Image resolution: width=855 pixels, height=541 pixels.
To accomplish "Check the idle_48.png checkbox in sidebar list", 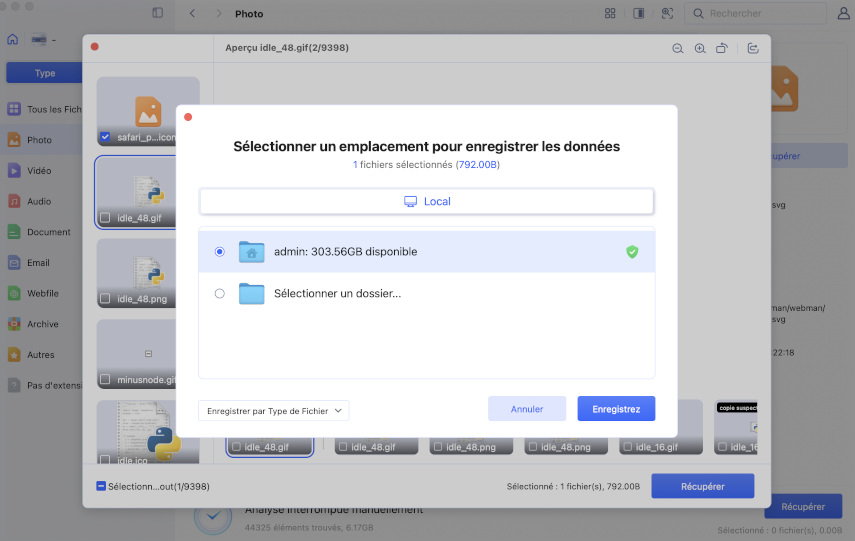I will point(105,299).
